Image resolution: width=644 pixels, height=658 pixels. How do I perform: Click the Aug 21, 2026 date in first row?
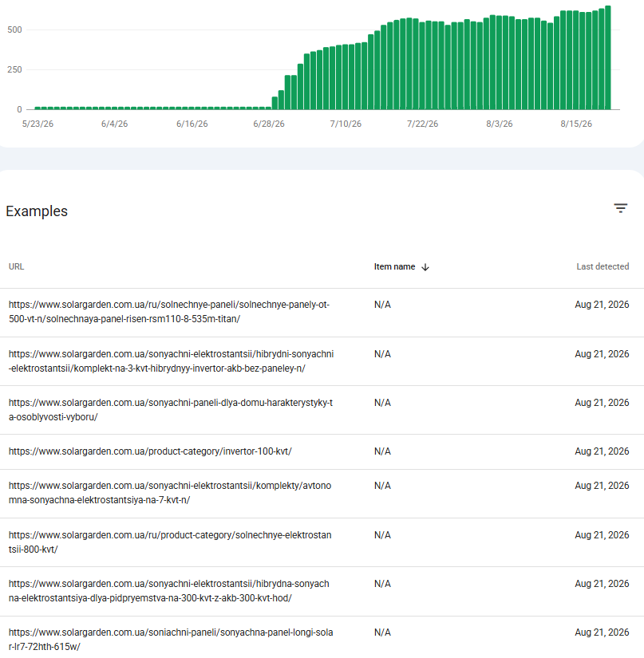point(602,305)
